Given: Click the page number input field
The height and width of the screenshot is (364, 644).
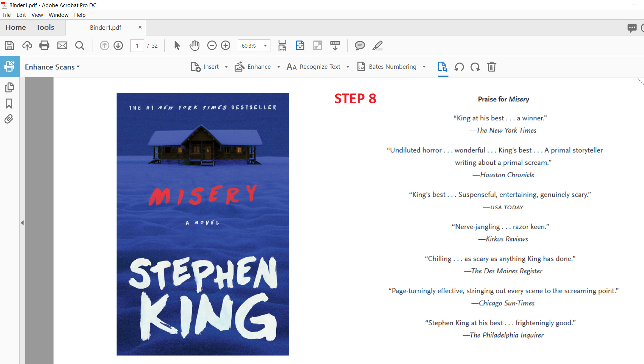Looking at the screenshot, I should pyautogui.click(x=137, y=46).
